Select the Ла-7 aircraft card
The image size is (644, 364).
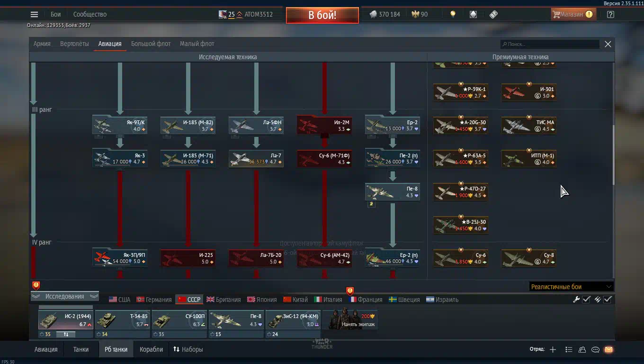[256, 158]
